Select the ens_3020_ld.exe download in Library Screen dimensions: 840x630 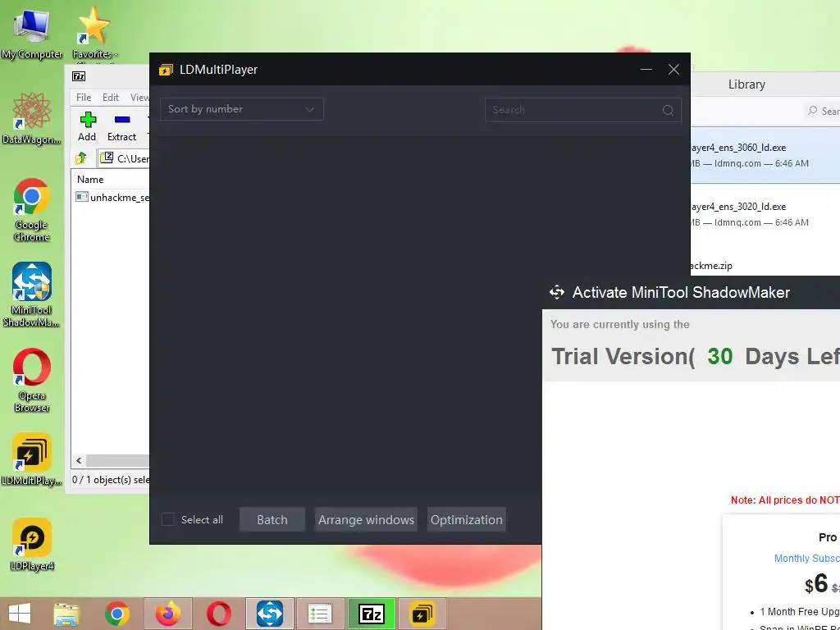[765, 214]
